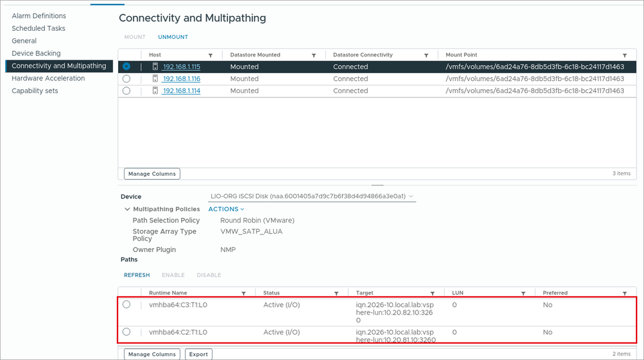The image size is (644, 360).
Task: Click the Runtime Name column header
Action: tap(168, 293)
